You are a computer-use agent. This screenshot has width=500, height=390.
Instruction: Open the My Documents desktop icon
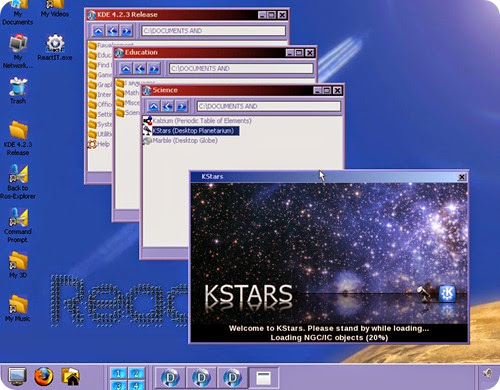pos(18,13)
